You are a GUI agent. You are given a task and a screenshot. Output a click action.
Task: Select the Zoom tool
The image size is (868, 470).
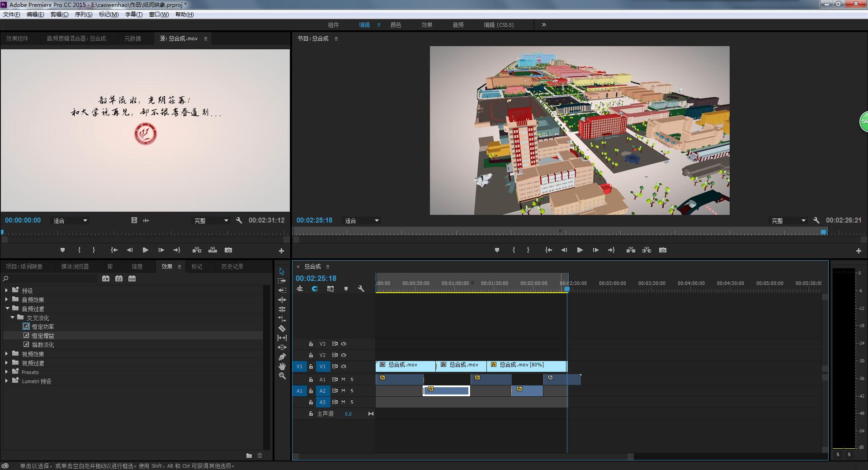(x=282, y=376)
